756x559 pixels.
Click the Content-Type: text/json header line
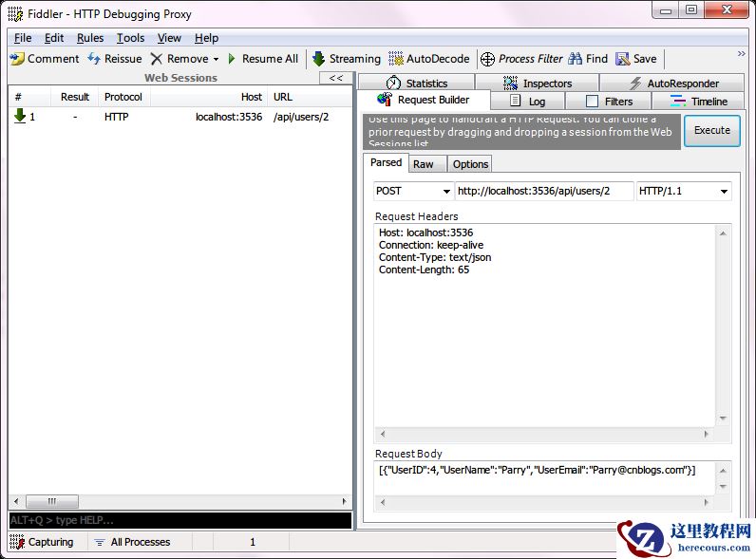point(435,257)
